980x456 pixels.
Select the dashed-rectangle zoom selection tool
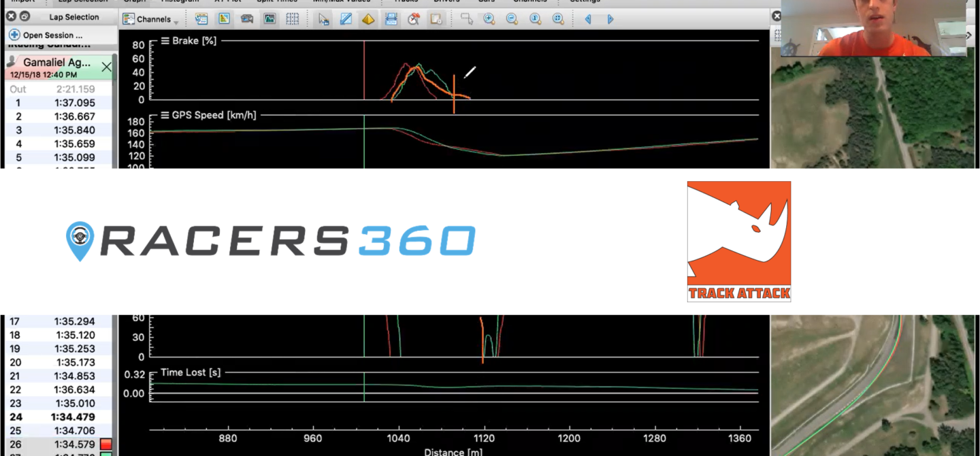[467, 19]
